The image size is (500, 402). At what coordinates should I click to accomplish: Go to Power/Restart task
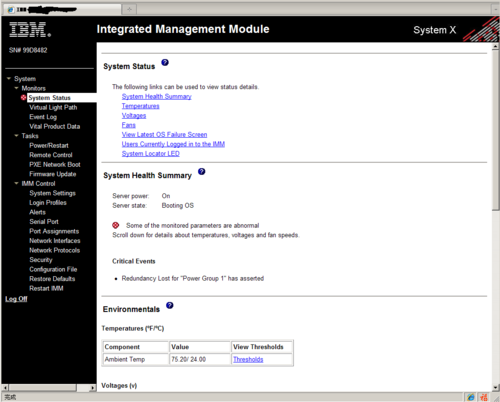click(x=49, y=145)
